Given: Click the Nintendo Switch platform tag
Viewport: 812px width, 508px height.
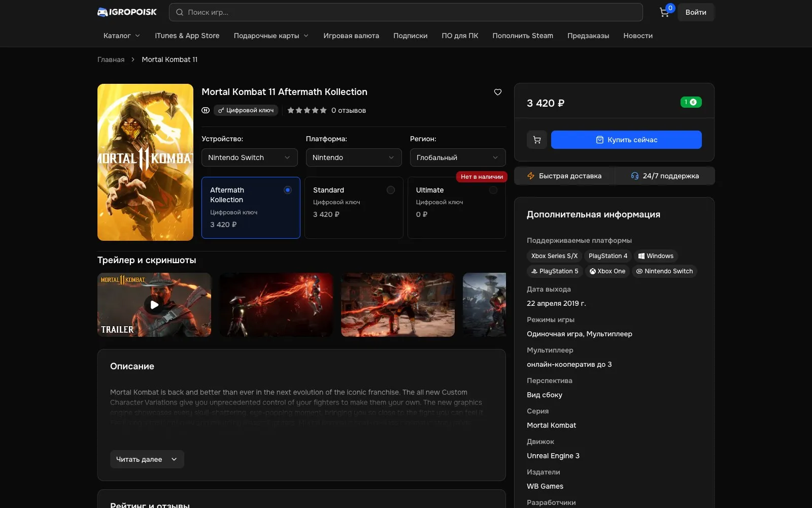Looking at the screenshot, I should tap(665, 271).
